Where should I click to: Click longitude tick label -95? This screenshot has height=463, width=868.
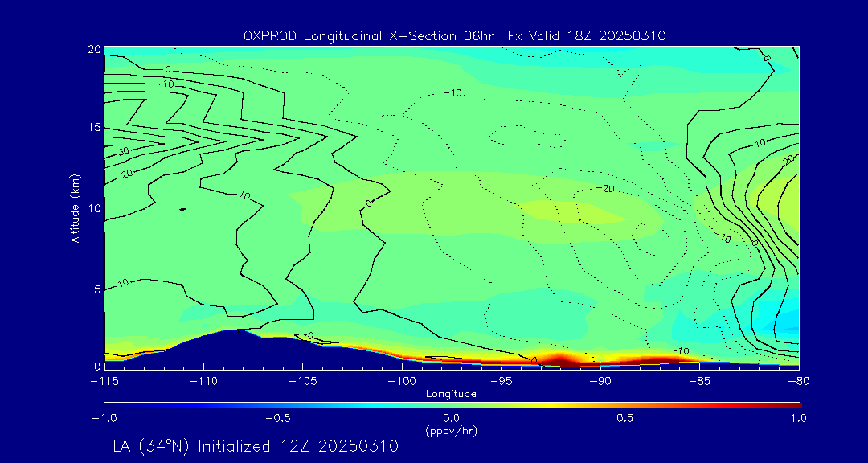tap(501, 382)
